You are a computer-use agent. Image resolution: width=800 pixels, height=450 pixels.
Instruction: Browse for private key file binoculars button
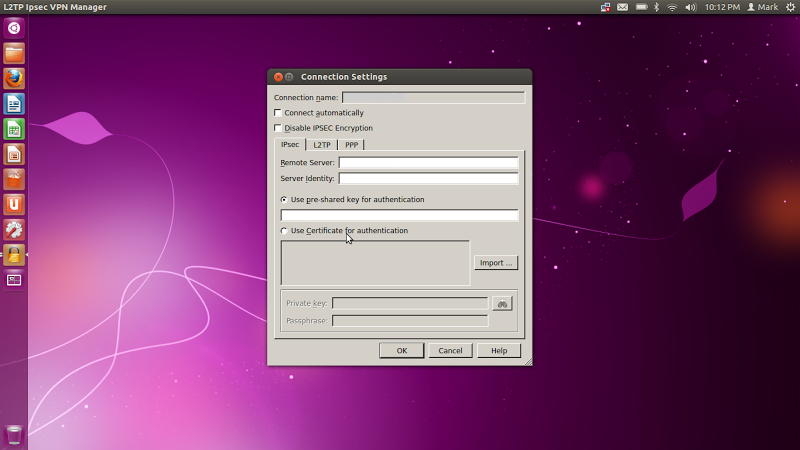click(502, 304)
